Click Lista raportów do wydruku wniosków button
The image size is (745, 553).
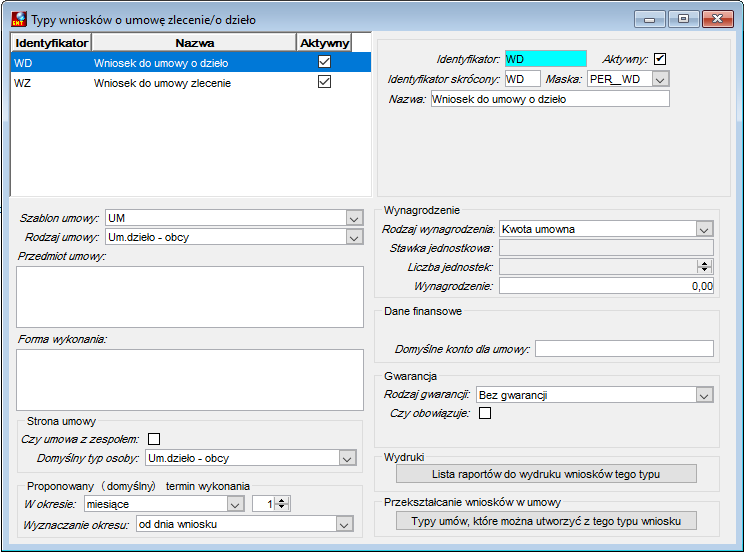point(546,474)
